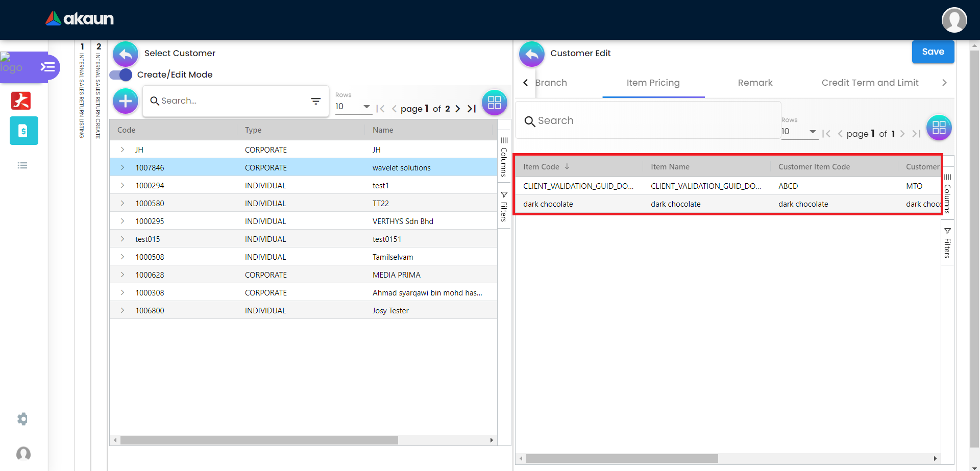Go to next page of customer list
The image size is (980, 471).
458,109
